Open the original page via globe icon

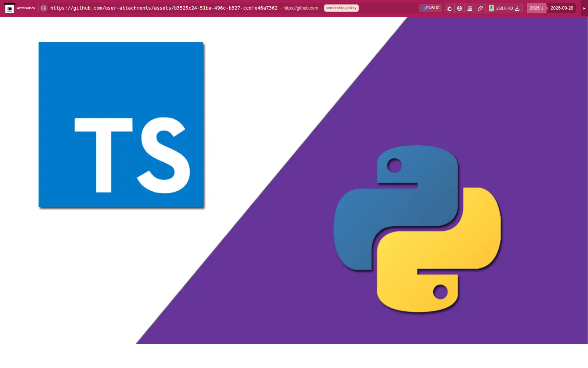459,8
